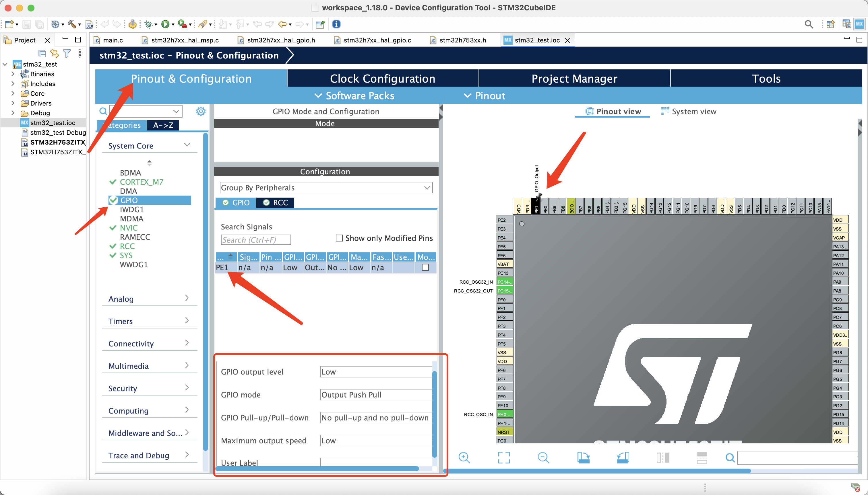This screenshot has height=495, width=868.
Task: Expand the Binaries tree node
Action: (13, 74)
